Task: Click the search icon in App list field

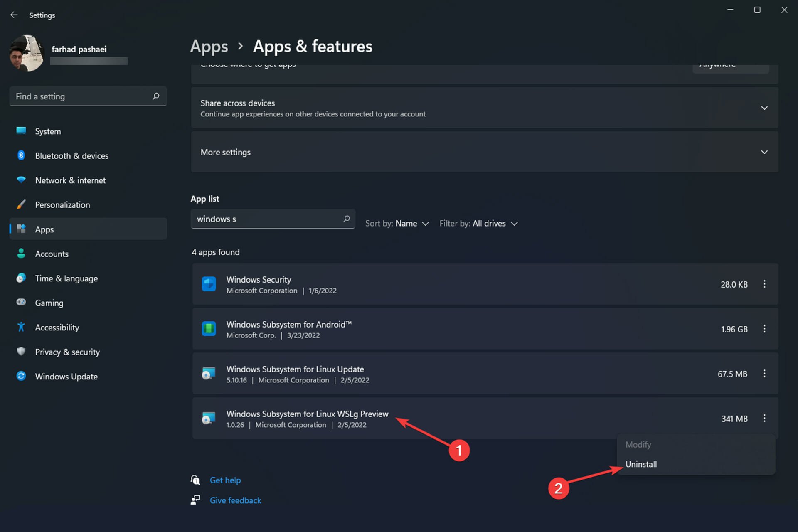Action: (x=347, y=219)
